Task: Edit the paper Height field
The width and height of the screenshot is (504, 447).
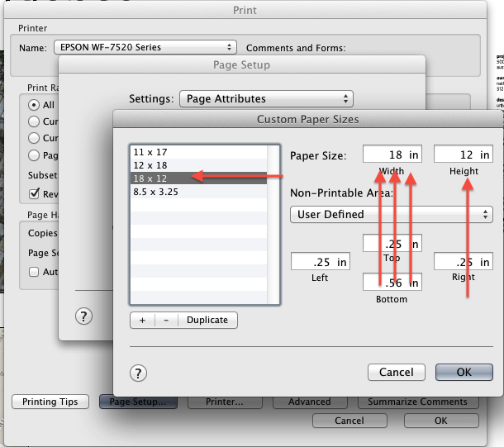Action: coord(464,155)
